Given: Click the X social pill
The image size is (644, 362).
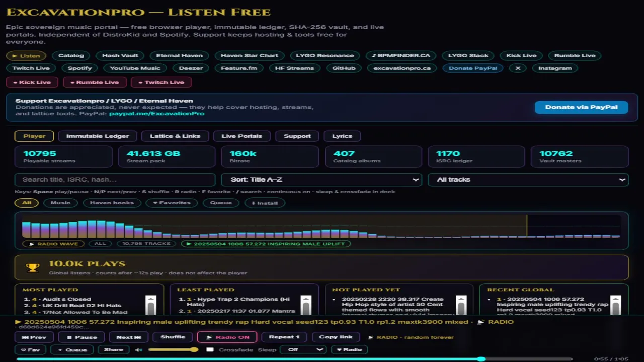Looking at the screenshot, I should 518,68.
